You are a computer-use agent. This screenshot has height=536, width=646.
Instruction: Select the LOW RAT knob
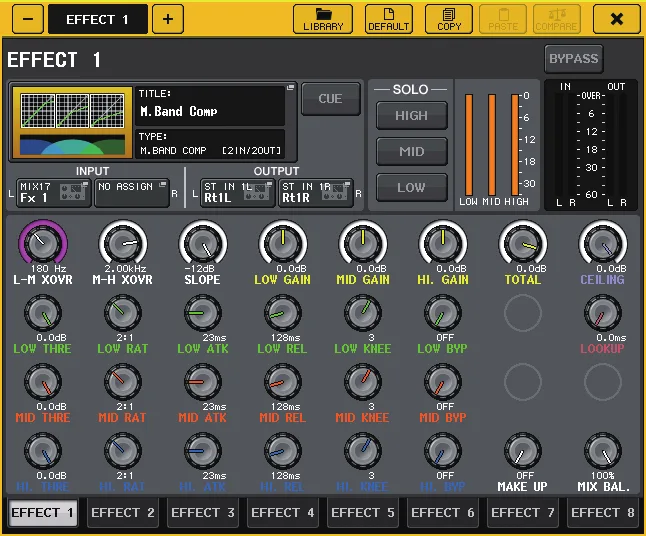click(x=123, y=313)
